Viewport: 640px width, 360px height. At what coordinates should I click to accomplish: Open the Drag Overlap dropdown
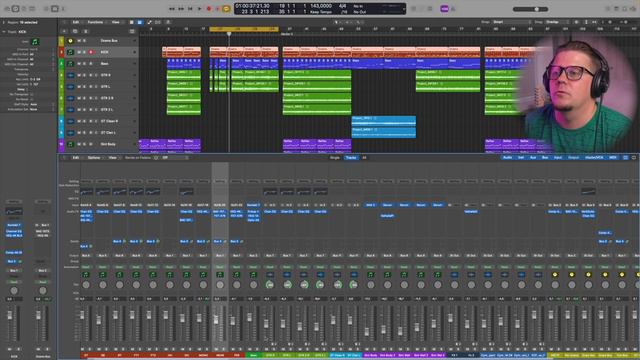(557, 22)
